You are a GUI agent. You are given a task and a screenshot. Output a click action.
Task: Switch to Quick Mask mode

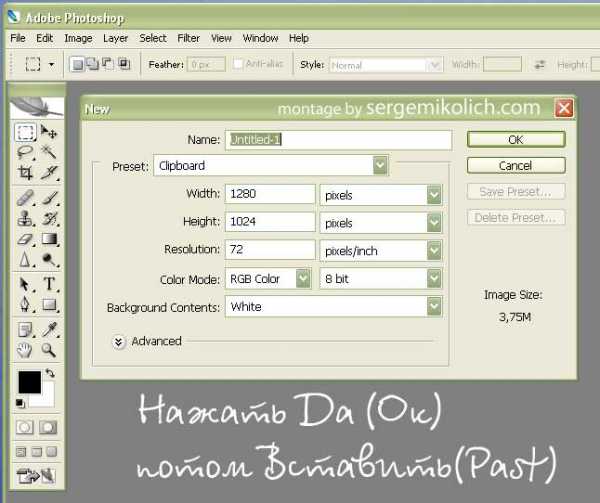(48, 427)
